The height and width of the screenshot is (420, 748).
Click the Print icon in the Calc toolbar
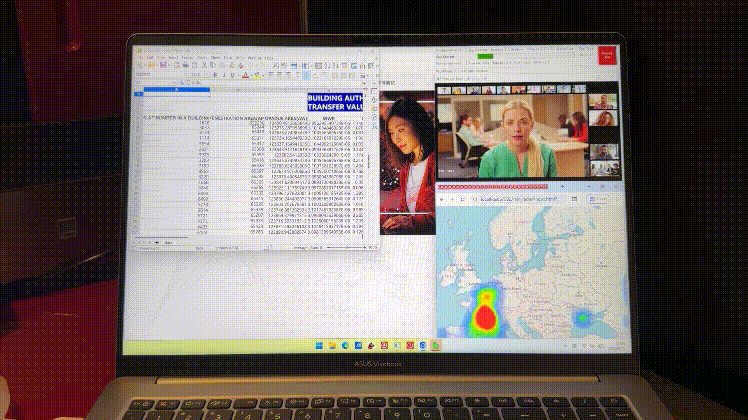click(x=186, y=65)
